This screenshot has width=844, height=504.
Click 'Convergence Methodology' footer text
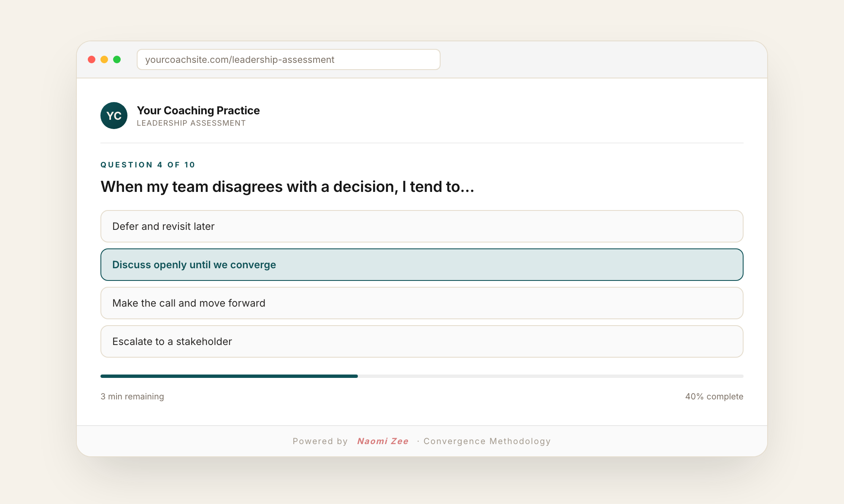coord(487,441)
